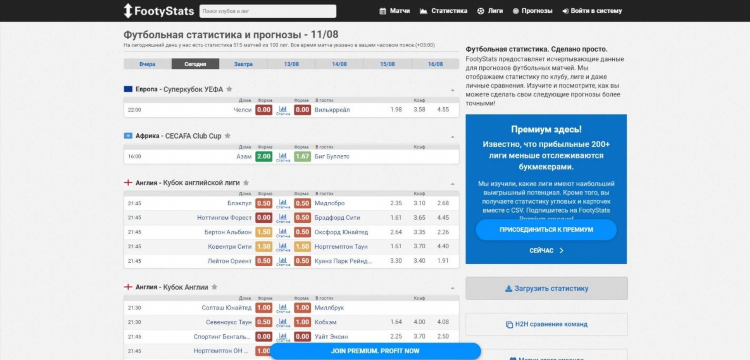Click the FootyStats logo
This screenshot has height=360, width=750.
click(x=159, y=11)
